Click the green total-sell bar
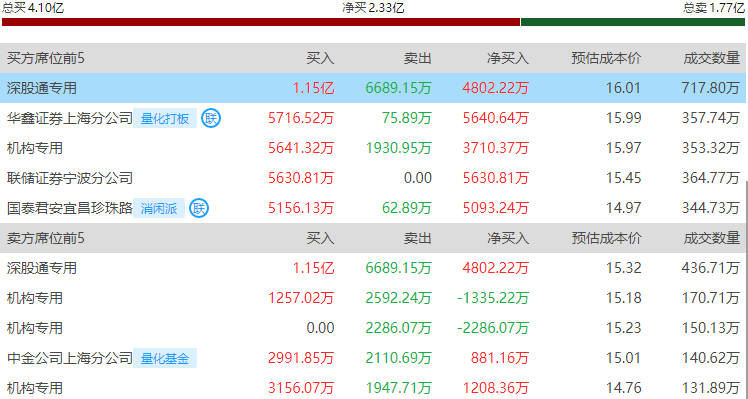Viewport: 748px width, 399px height. click(x=633, y=22)
